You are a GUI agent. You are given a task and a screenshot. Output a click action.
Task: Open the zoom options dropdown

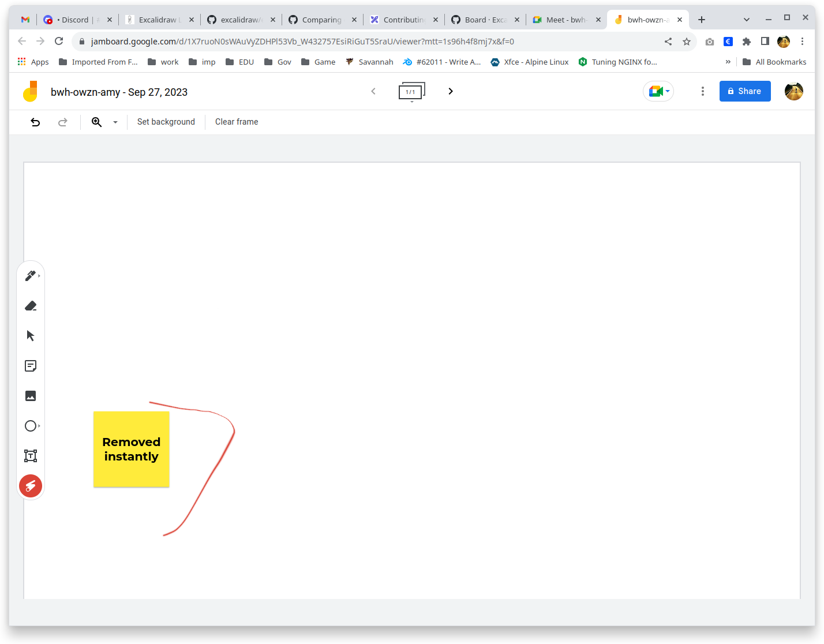115,122
